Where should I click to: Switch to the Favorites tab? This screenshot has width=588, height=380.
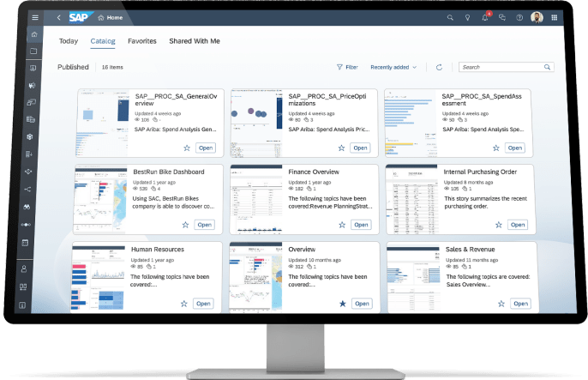142,41
